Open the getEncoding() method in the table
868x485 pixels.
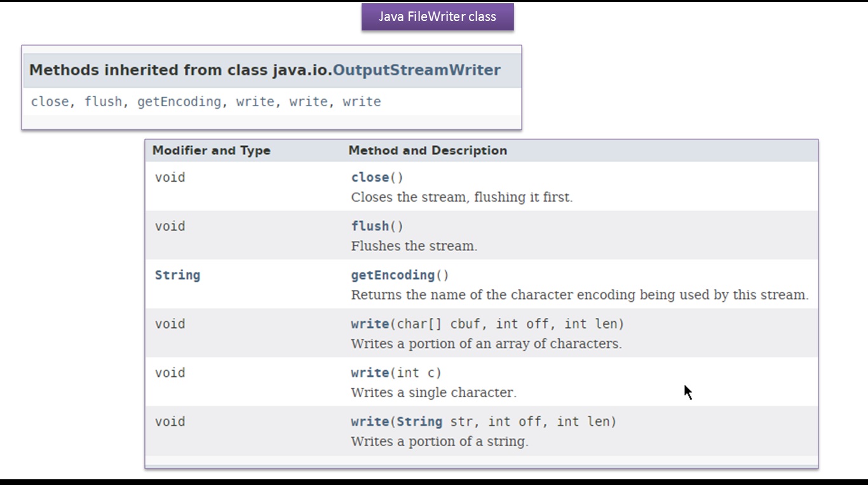(x=393, y=275)
